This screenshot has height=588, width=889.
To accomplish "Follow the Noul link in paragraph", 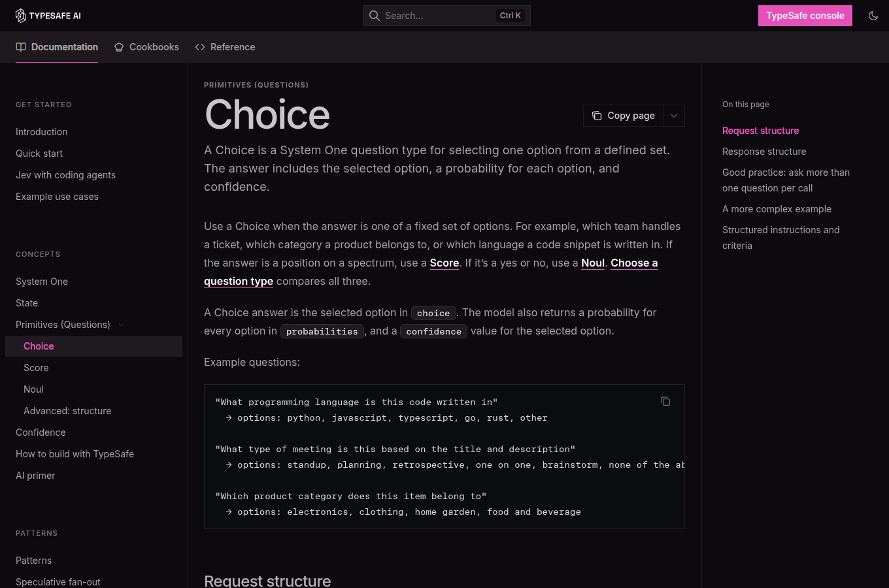I will pos(593,263).
